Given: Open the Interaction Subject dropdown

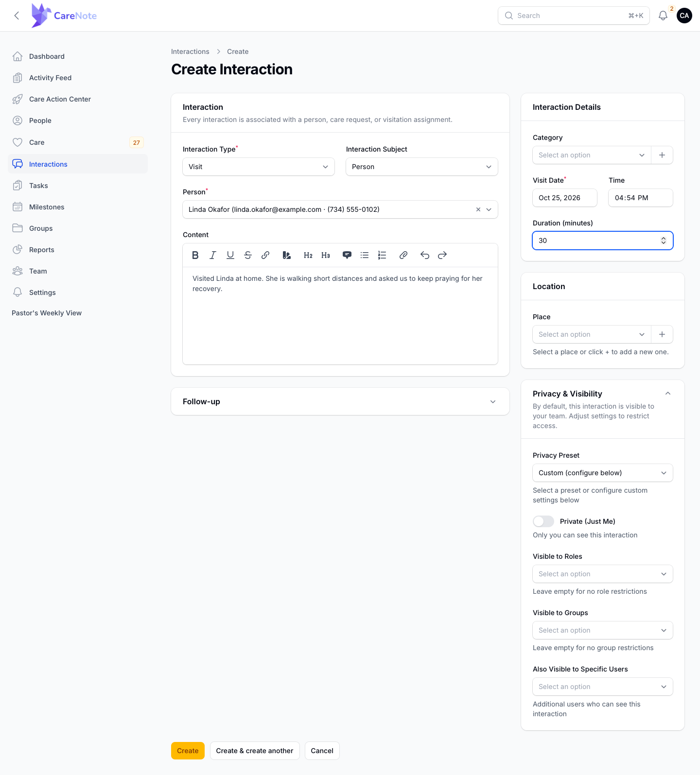Looking at the screenshot, I should coord(422,167).
